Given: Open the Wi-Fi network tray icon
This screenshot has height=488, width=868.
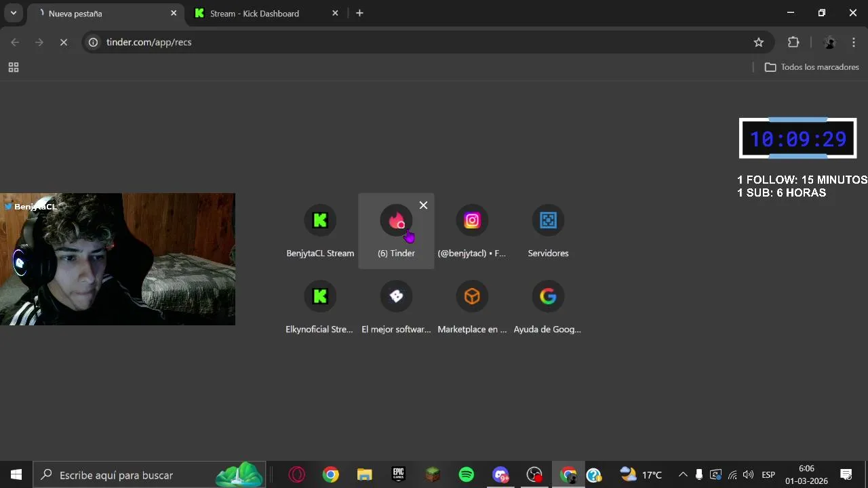Looking at the screenshot, I should (x=732, y=475).
